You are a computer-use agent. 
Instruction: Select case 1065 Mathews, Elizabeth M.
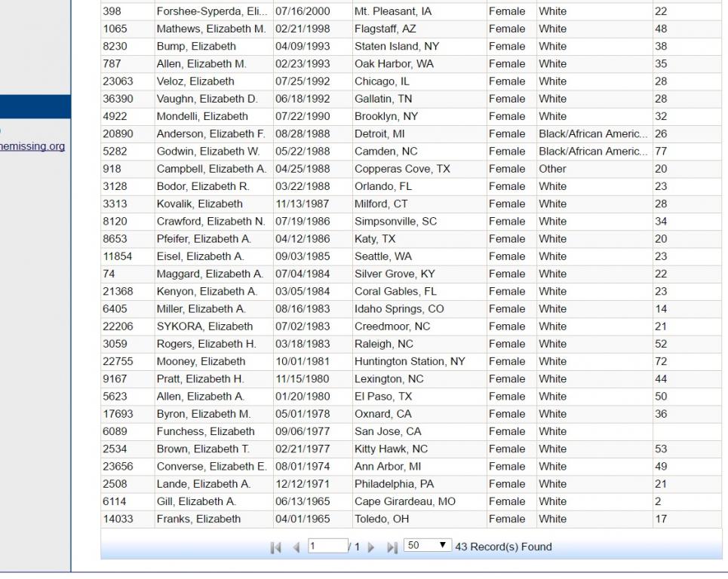(x=211, y=29)
